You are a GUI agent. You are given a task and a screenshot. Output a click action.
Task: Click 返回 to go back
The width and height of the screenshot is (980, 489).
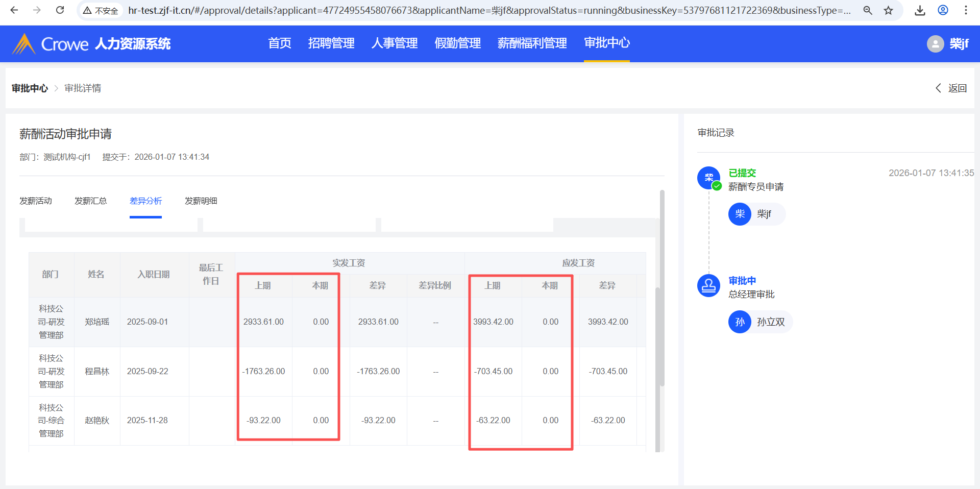[951, 88]
